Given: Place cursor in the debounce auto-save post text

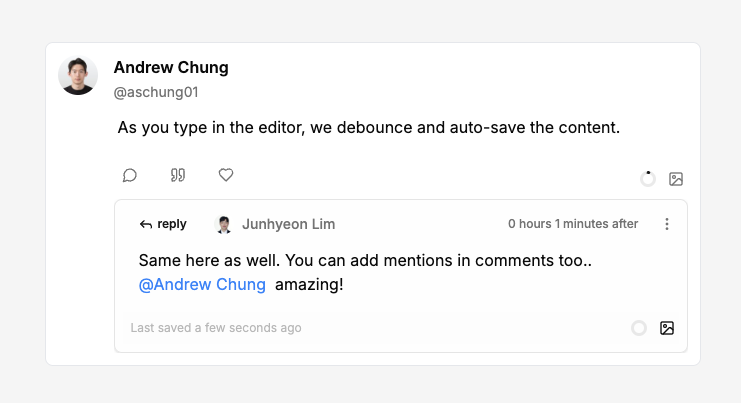Looking at the screenshot, I should (368, 128).
